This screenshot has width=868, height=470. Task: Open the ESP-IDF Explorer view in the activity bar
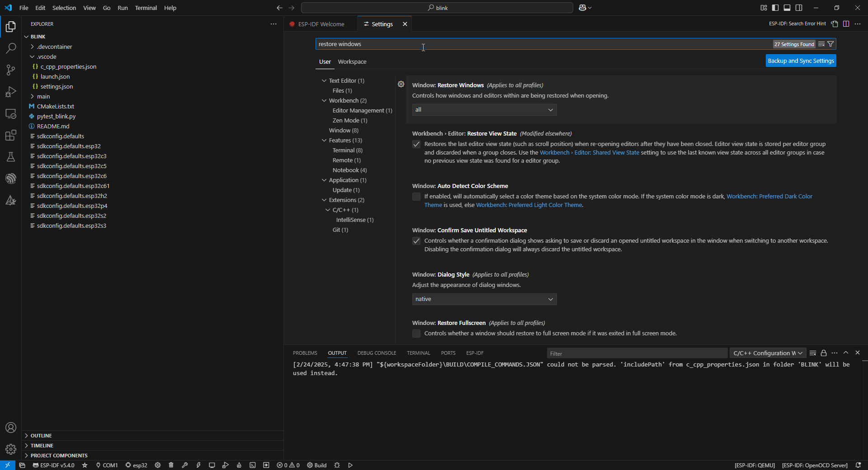[x=11, y=179]
